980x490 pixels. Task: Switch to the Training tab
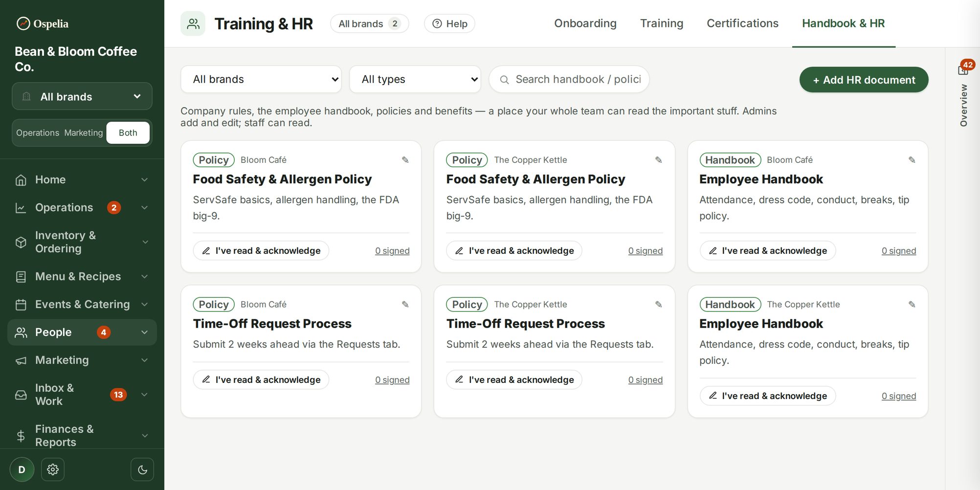pos(662,23)
